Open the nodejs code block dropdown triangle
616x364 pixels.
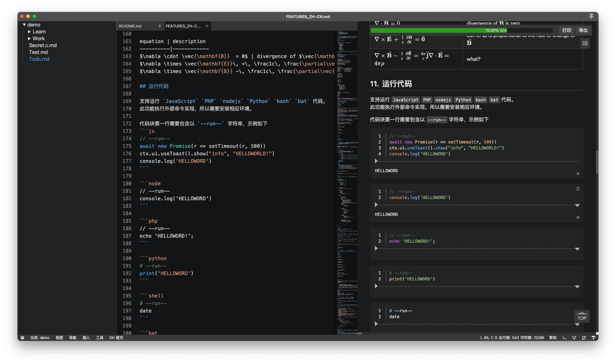coord(577,205)
